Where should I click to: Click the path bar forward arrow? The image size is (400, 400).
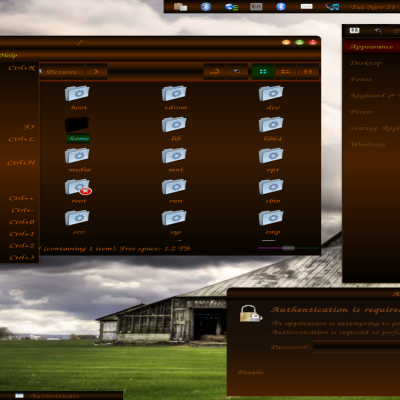tap(96, 71)
